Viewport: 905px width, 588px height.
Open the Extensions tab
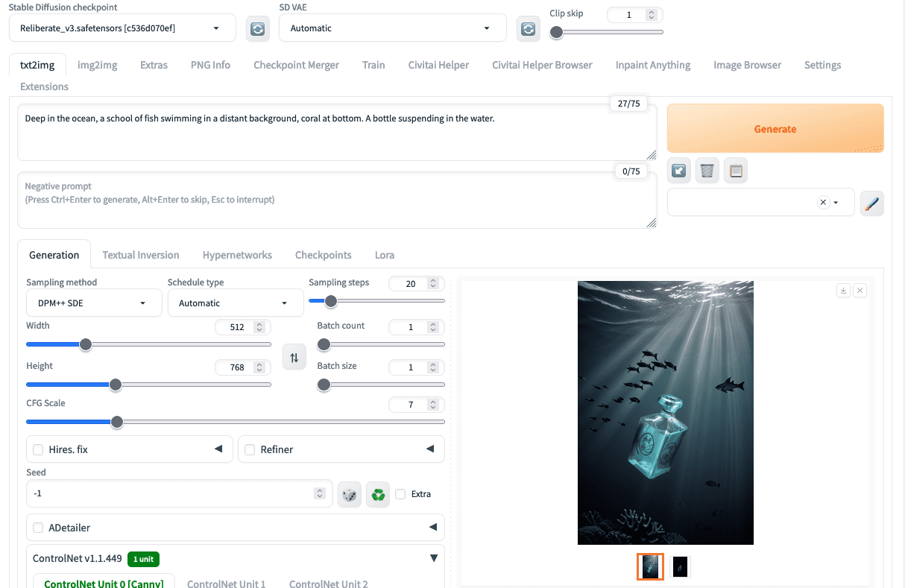coord(44,86)
